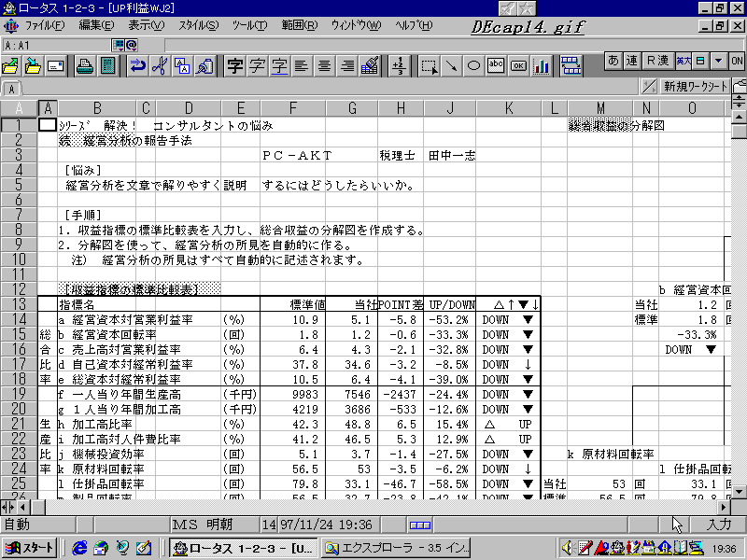Image resolution: width=747 pixels, height=560 pixels.
Task: Click the Open file toolbar icon
Action: point(12,65)
